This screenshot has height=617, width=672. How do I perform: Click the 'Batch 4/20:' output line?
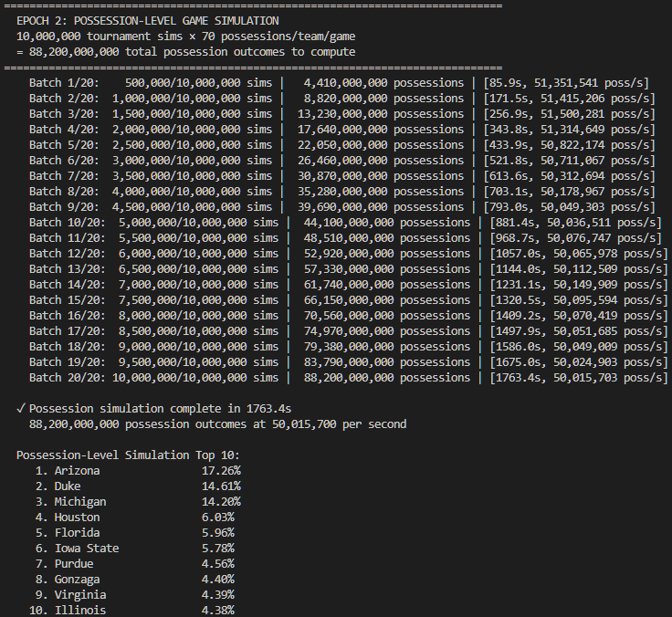(342, 130)
